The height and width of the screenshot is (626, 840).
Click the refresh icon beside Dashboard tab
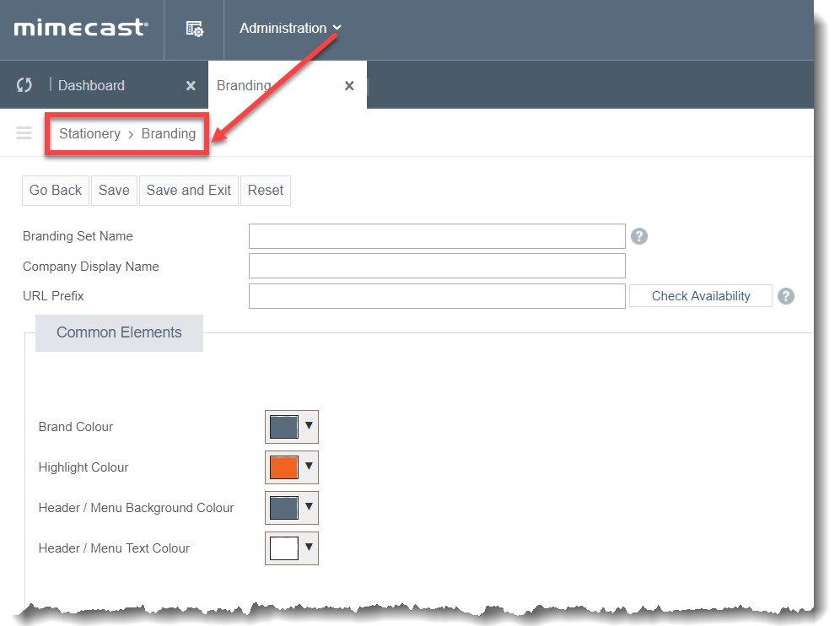[x=24, y=84]
